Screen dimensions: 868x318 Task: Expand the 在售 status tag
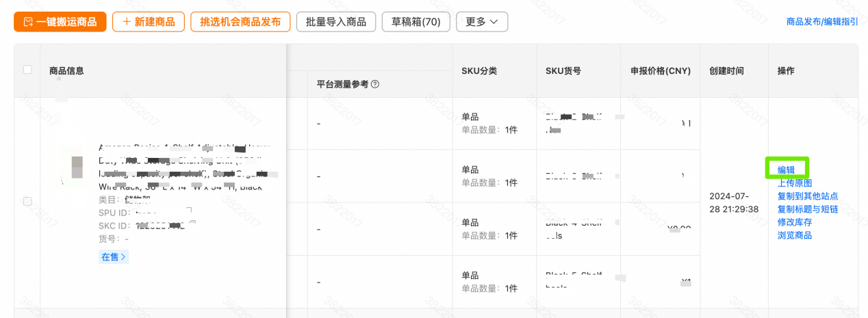(114, 257)
